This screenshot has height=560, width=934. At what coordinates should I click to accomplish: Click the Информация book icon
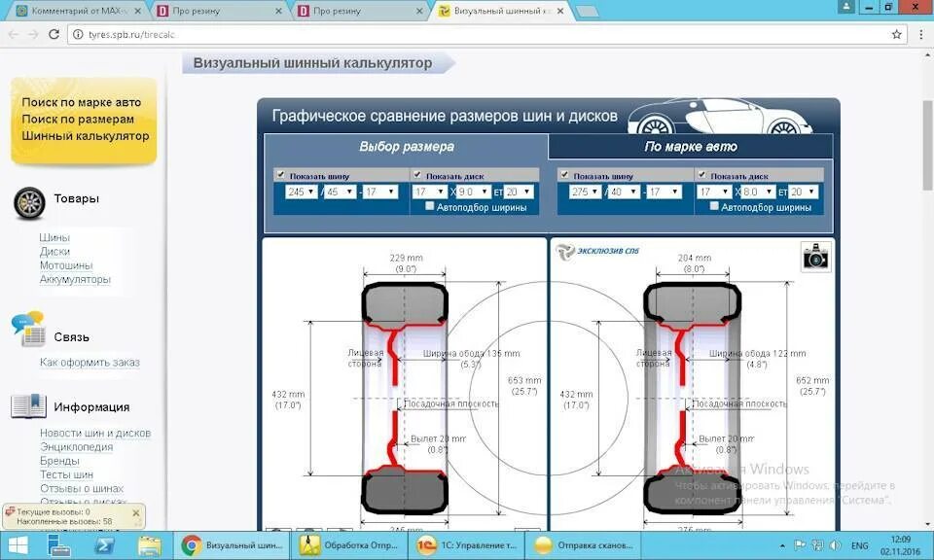click(x=28, y=405)
